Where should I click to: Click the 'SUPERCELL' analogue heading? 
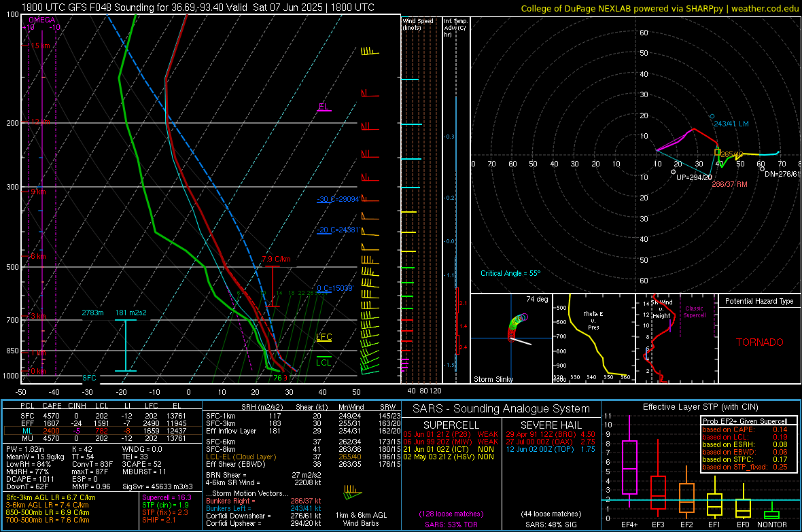(x=451, y=425)
